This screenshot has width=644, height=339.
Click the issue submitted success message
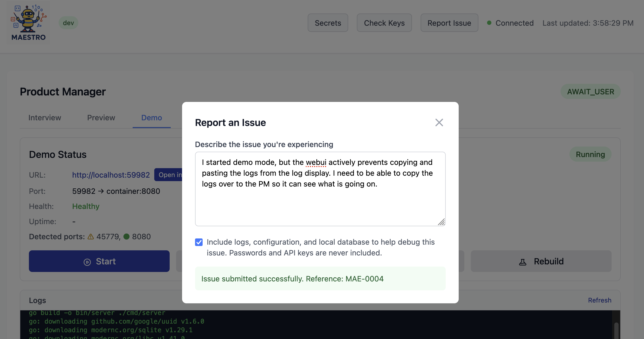tap(320, 278)
